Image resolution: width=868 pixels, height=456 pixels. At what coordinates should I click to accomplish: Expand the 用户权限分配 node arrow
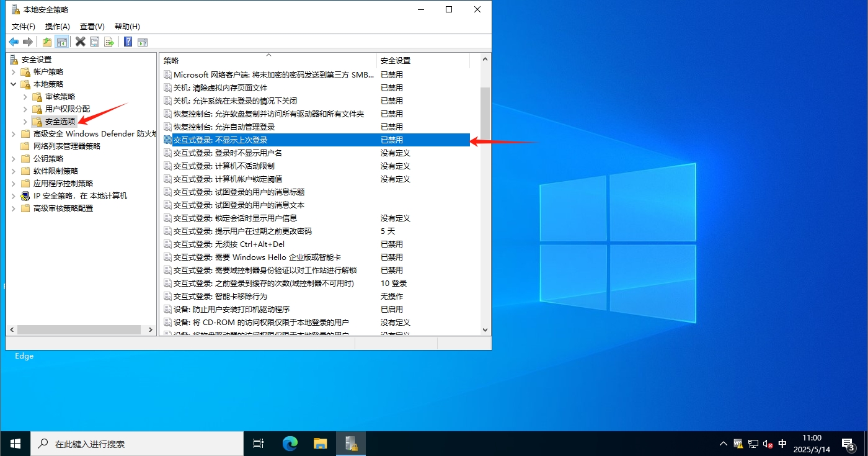click(25, 109)
